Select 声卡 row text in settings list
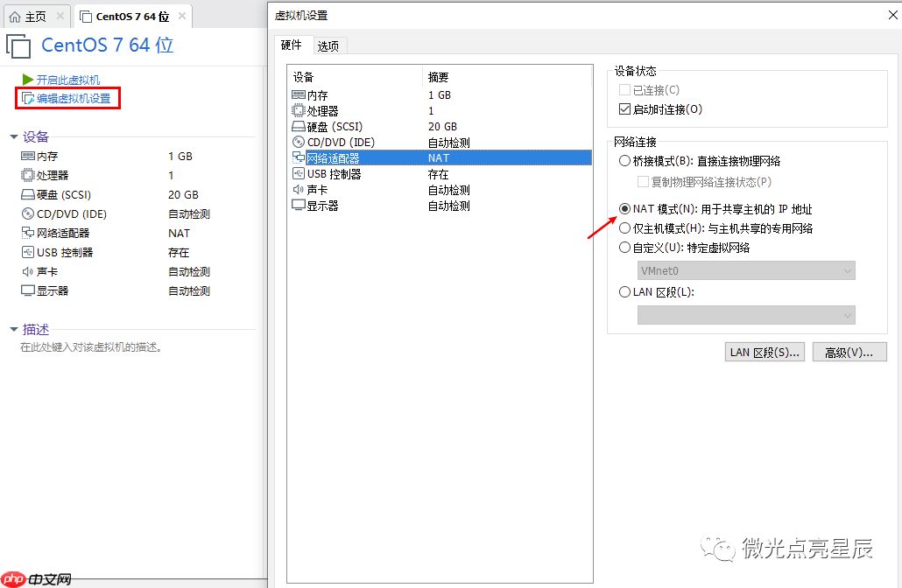 coord(318,189)
